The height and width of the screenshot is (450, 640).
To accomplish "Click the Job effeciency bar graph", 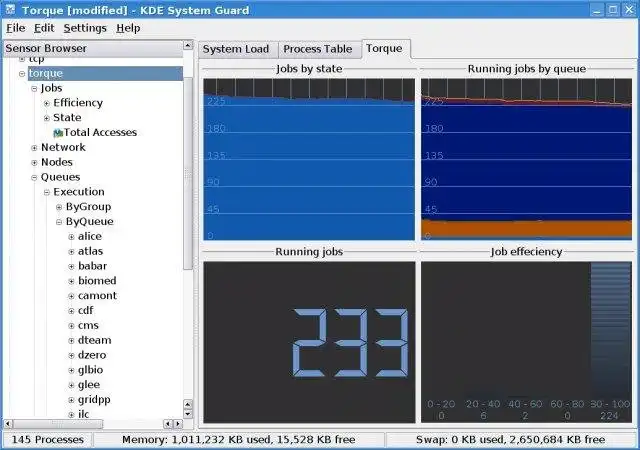I will point(527,342).
